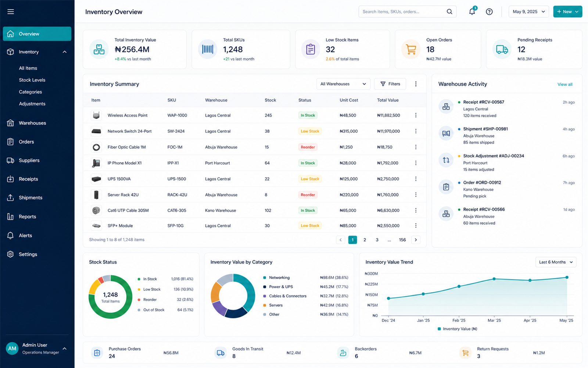Click the Goods In Transit truck icon
The width and height of the screenshot is (588, 368).
click(x=220, y=353)
